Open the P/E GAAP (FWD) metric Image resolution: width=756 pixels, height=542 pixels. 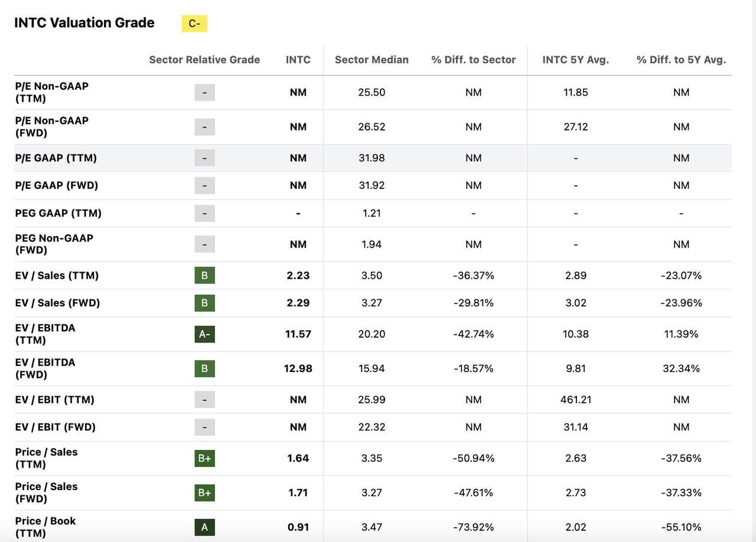tap(57, 185)
